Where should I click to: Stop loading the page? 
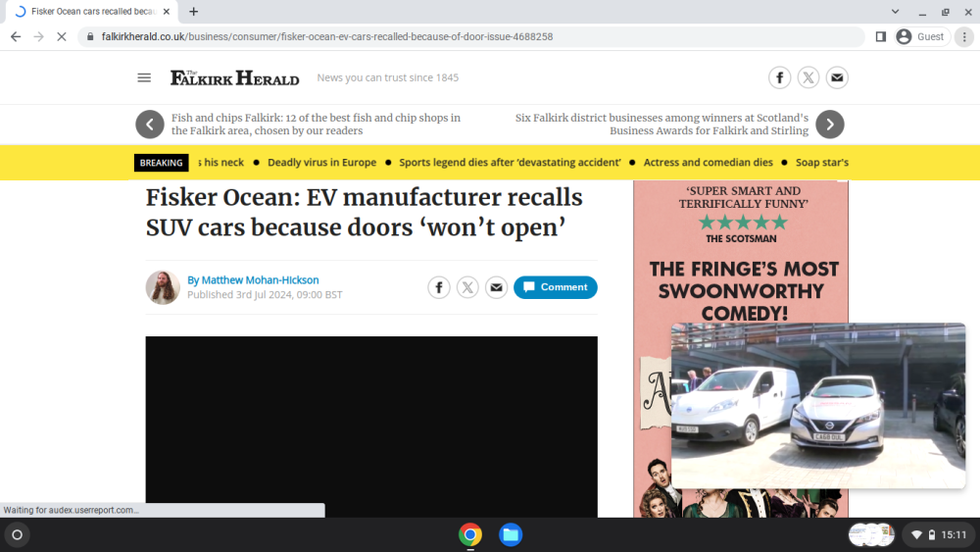61,37
